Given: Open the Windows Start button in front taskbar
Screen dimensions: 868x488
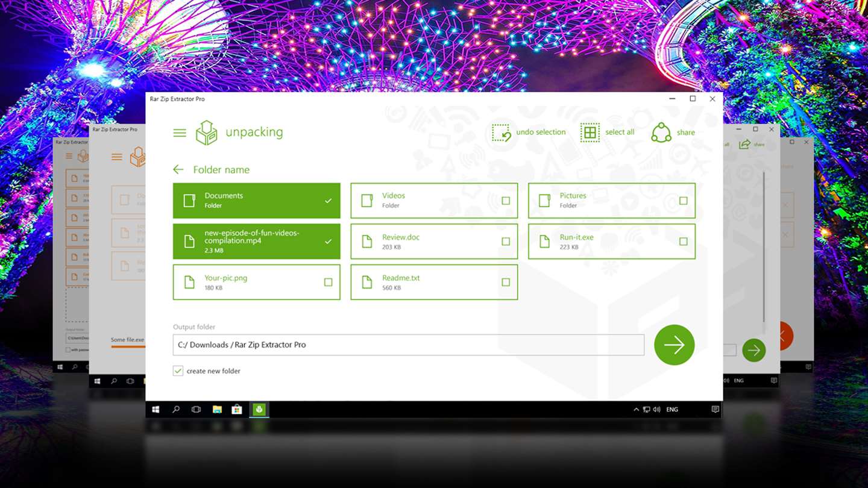Looking at the screenshot, I should tap(156, 410).
